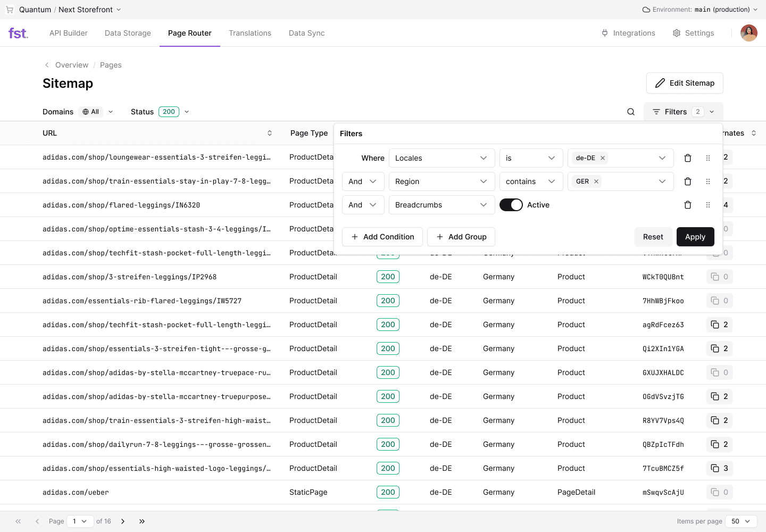Viewport: 766px width, 532px height.
Task: Click the drag handle on the Region filter row
Action: [707, 181]
